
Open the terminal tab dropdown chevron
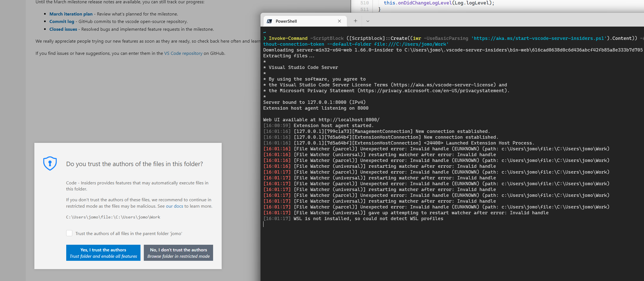[368, 21]
